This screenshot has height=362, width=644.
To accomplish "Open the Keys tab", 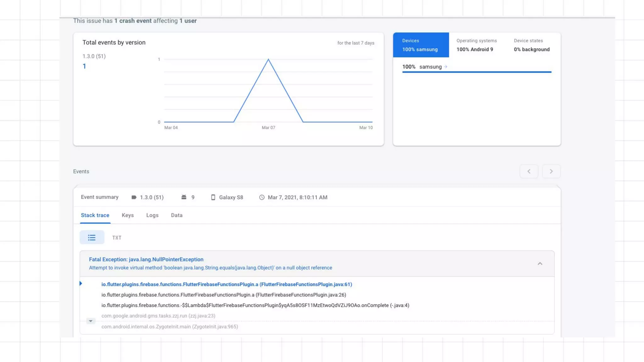I will coord(128,215).
